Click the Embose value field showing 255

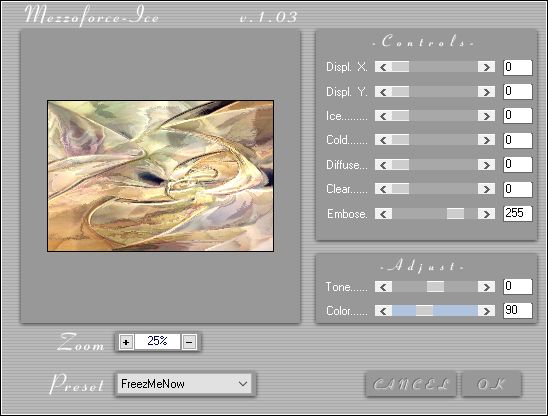point(518,213)
